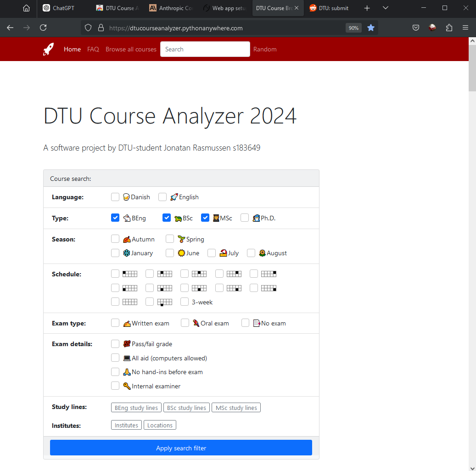Open Firefox home page
Image resolution: width=476 pixels, height=471 pixels.
click(27, 8)
